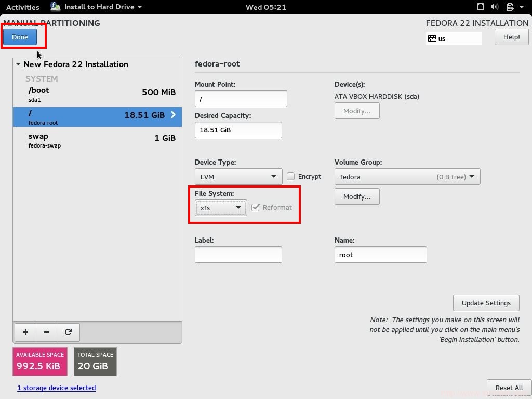
Task: Open the volume speaker icon in top bar
Action: click(494, 7)
